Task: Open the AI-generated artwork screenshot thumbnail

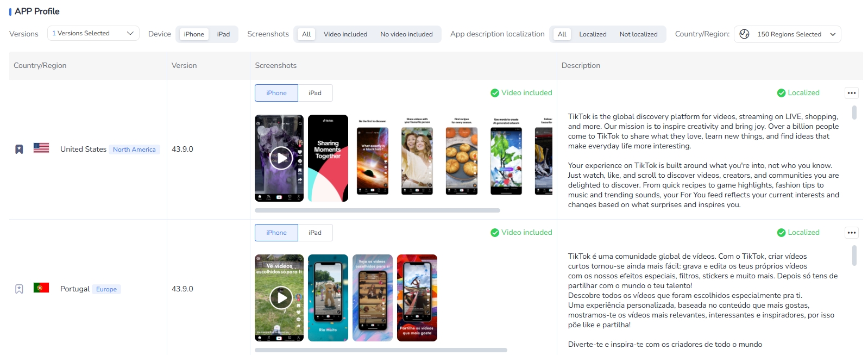Action: (x=506, y=158)
